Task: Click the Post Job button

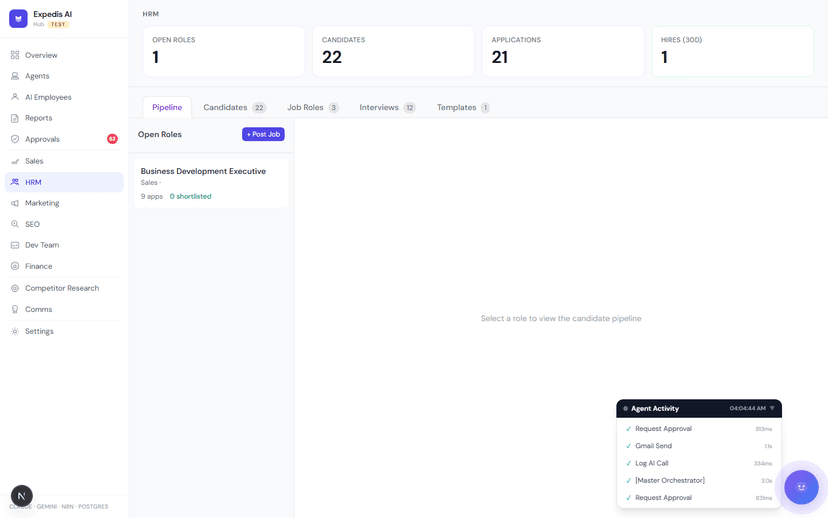Action: (x=263, y=134)
